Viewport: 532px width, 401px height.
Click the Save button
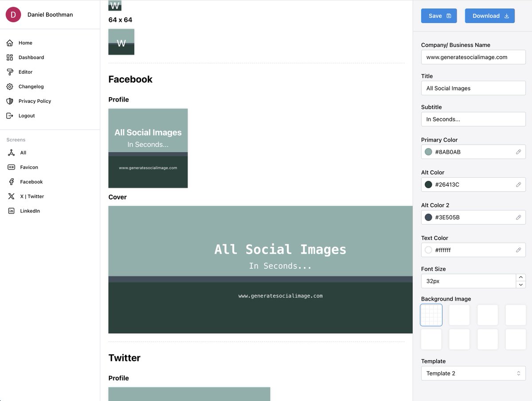click(439, 16)
